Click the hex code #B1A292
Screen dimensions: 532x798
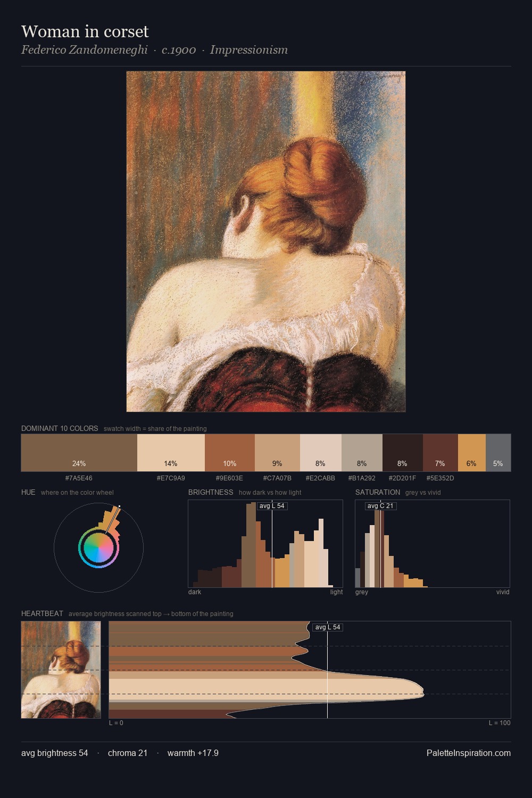[362, 478]
